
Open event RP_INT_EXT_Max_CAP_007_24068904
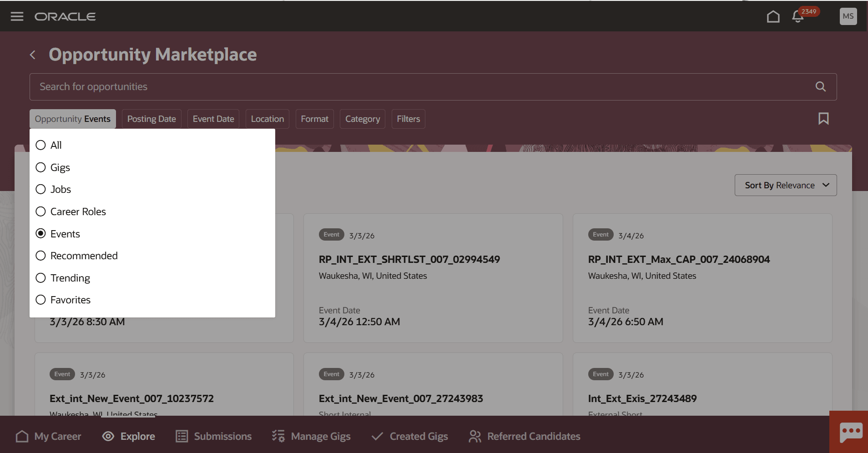pyautogui.click(x=679, y=259)
